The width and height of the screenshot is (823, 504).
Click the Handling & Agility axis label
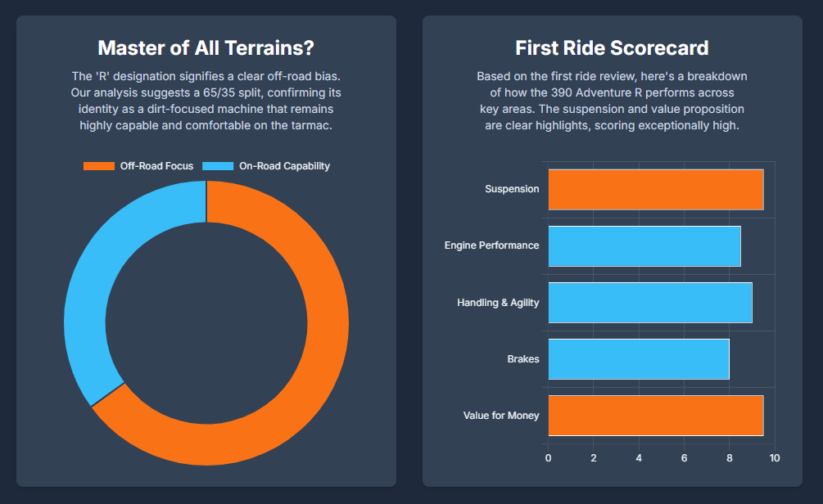coord(498,303)
